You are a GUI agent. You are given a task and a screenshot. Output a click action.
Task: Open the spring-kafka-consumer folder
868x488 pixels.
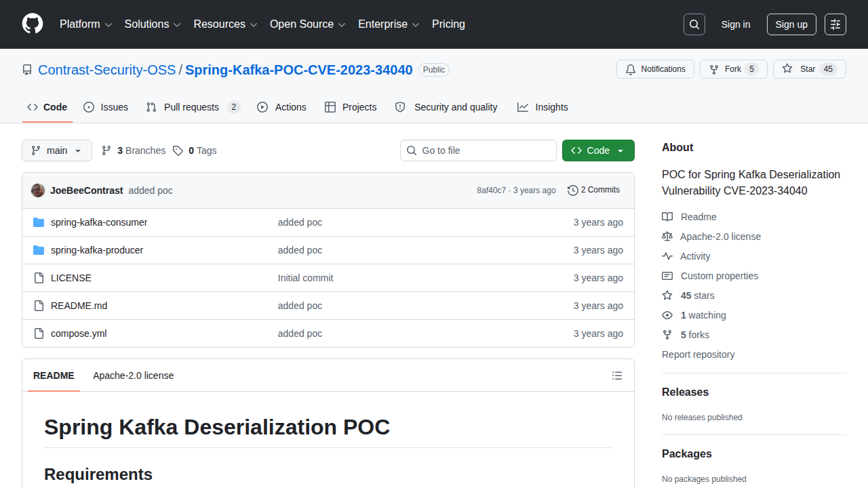99,222
